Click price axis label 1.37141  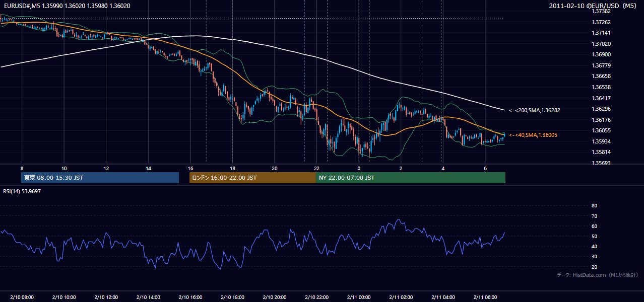tap(602, 33)
